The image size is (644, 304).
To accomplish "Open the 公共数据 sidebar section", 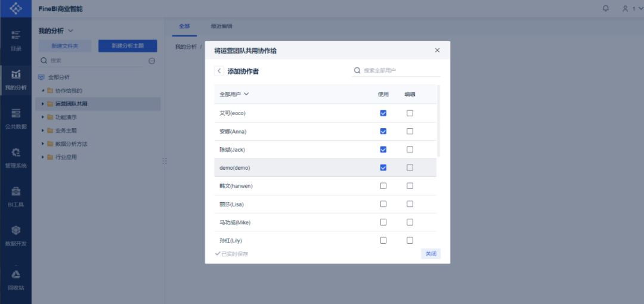I will click(x=16, y=119).
